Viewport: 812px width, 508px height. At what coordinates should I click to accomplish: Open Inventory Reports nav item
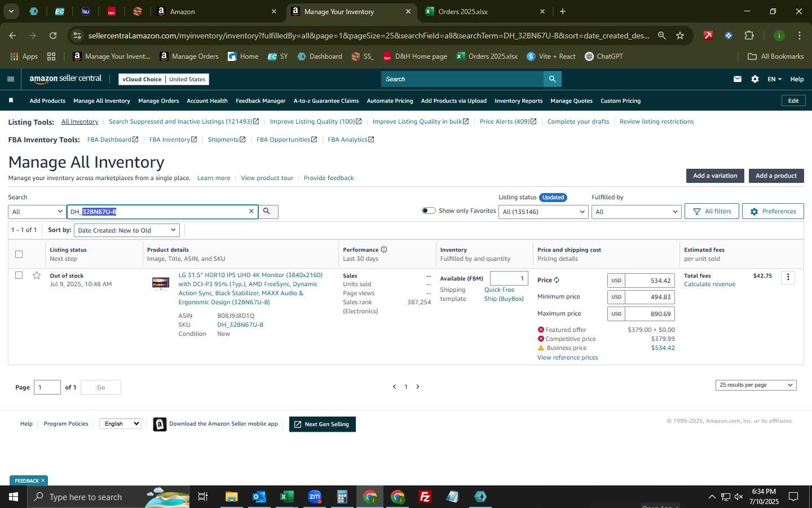pyautogui.click(x=518, y=100)
